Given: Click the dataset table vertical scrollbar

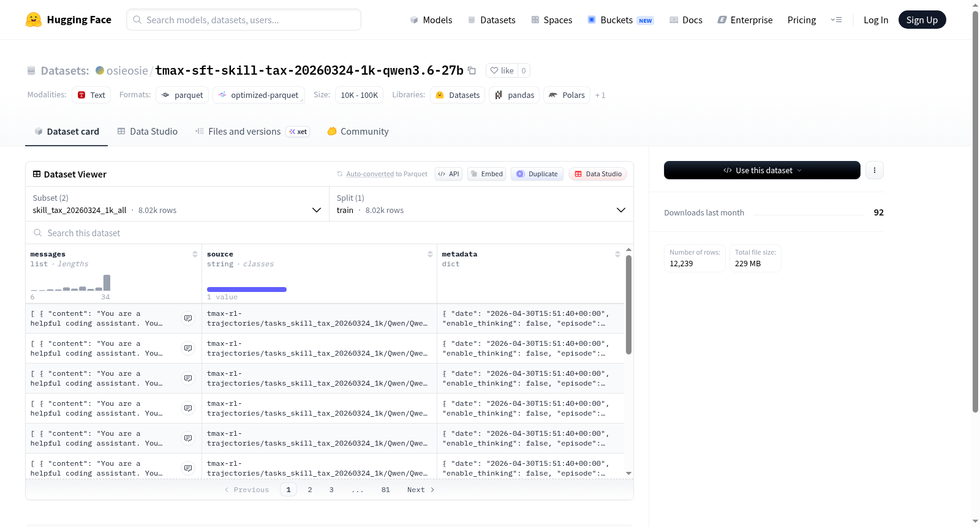Looking at the screenshot, I should (x=628, y=305).
